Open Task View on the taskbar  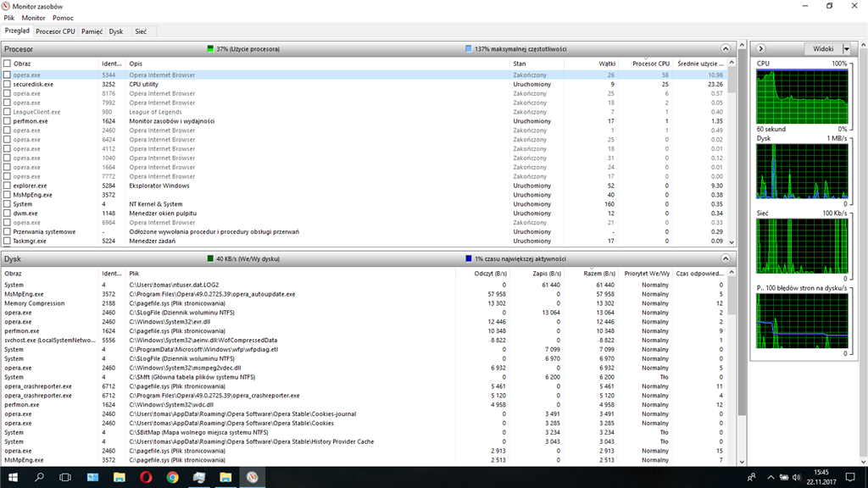(65, 477)
